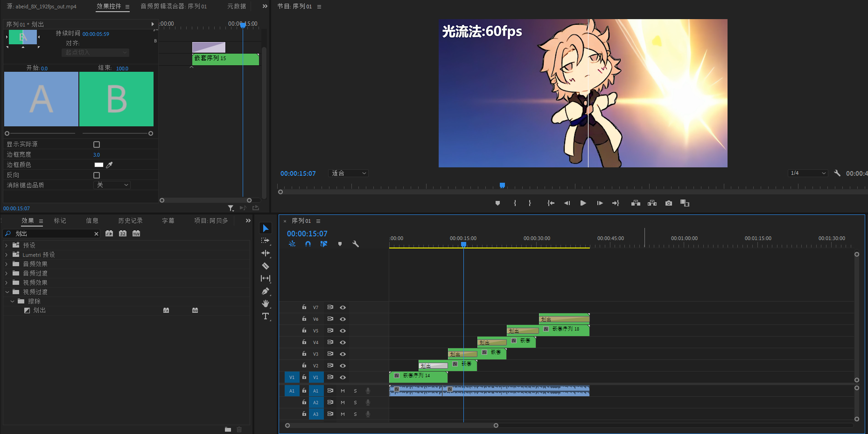
Task: Mark Out point in program monitor
Action: click(x=530, y=203)
